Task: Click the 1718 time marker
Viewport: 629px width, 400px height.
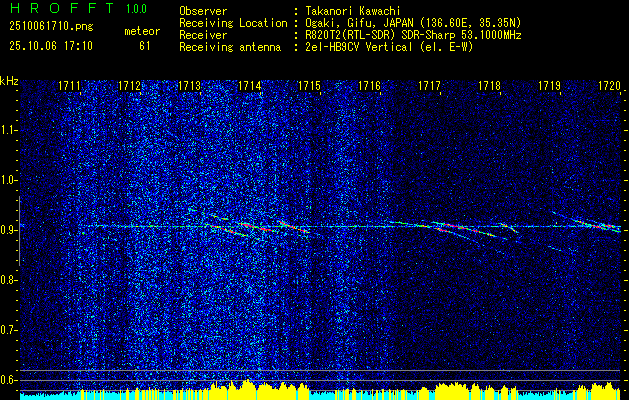Action: [x=489, y=85]
